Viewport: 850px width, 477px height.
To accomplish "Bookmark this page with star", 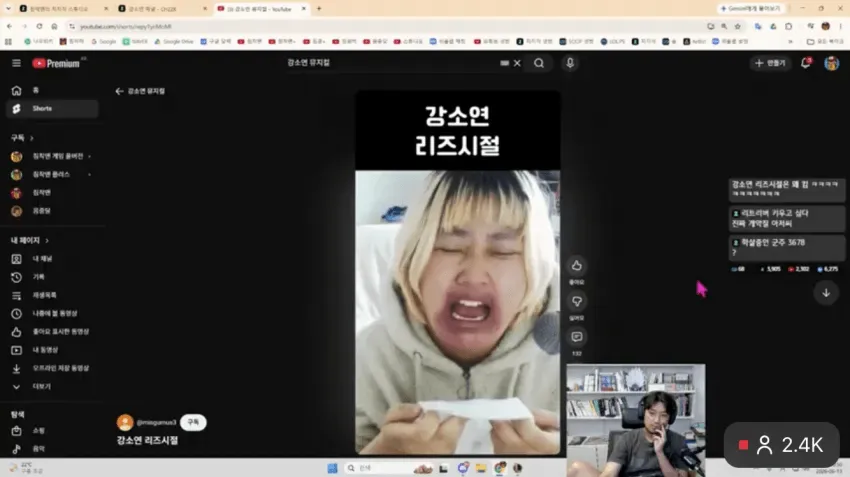I will (738, 26).
